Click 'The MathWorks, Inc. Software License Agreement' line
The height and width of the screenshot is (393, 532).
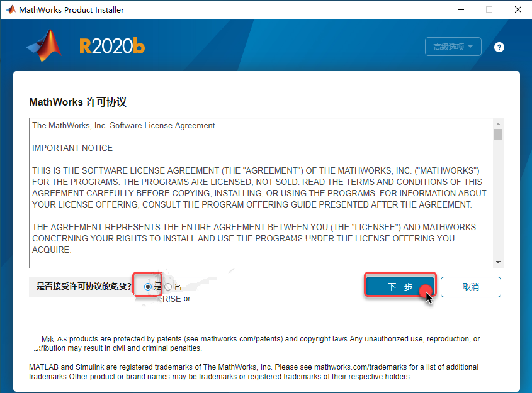[x=123, y=126]
